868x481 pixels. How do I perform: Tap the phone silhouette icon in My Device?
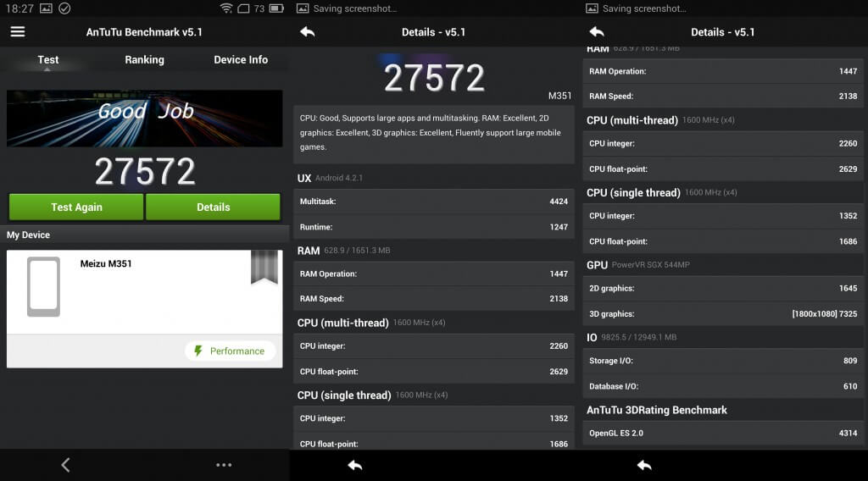[x=43, y=287]
